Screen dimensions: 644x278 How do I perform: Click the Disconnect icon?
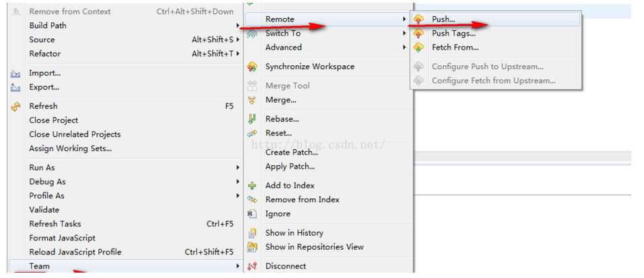252,266
